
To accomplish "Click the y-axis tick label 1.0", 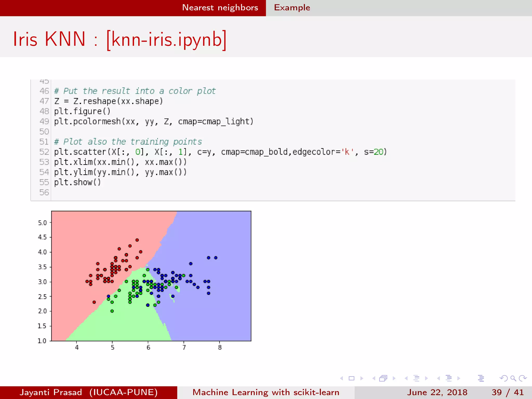I will 42,341.
